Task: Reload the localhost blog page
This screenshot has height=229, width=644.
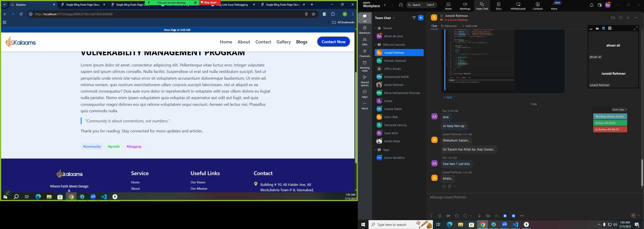Action: click(21, 14)
